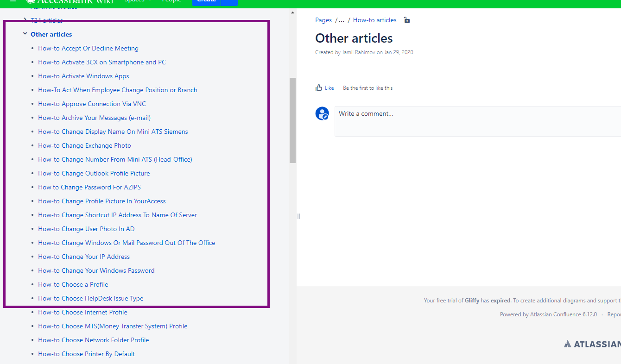Click the page restrictions unlocked padlock icon
The width and height of the screenshot is (621, 364).
406,20
